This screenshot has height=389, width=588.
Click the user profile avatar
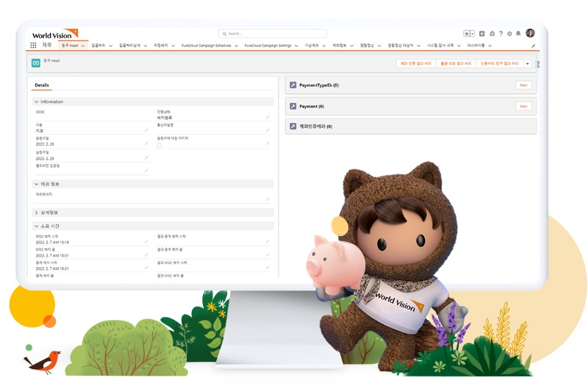pyautogui.click(x=530, y=33)
